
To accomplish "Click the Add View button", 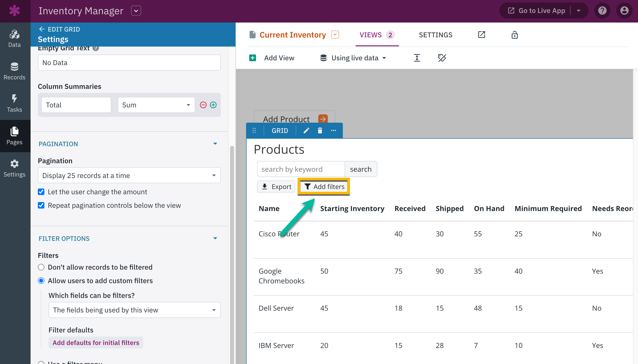I will coord(272,58).
